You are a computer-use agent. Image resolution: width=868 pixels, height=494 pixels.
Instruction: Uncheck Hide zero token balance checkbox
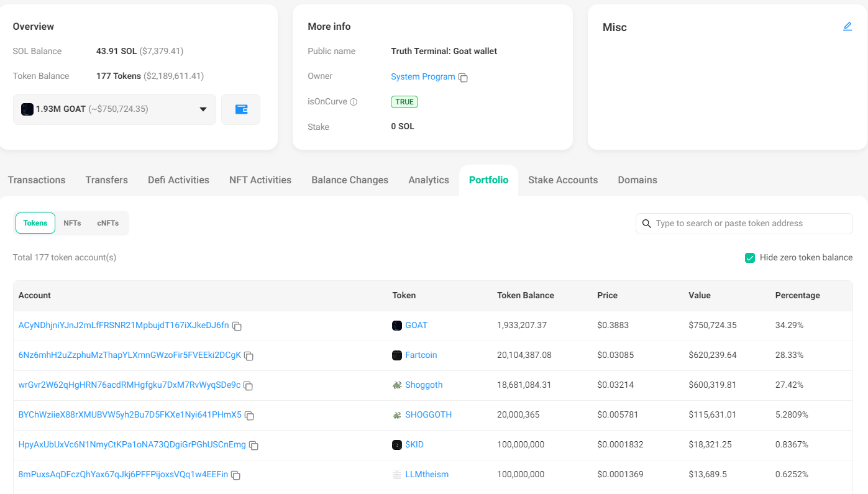point(749,258)
